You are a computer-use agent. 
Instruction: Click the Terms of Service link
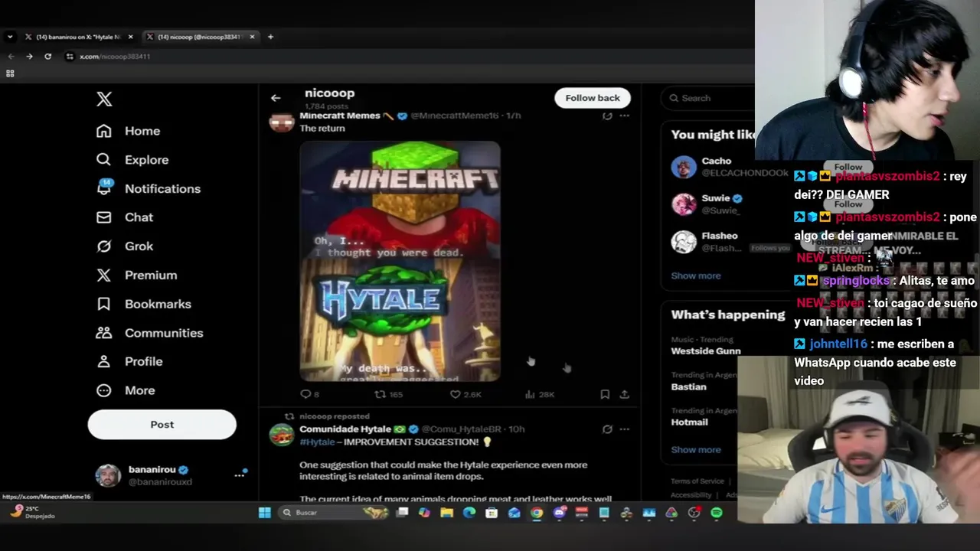tap(697, 481)
